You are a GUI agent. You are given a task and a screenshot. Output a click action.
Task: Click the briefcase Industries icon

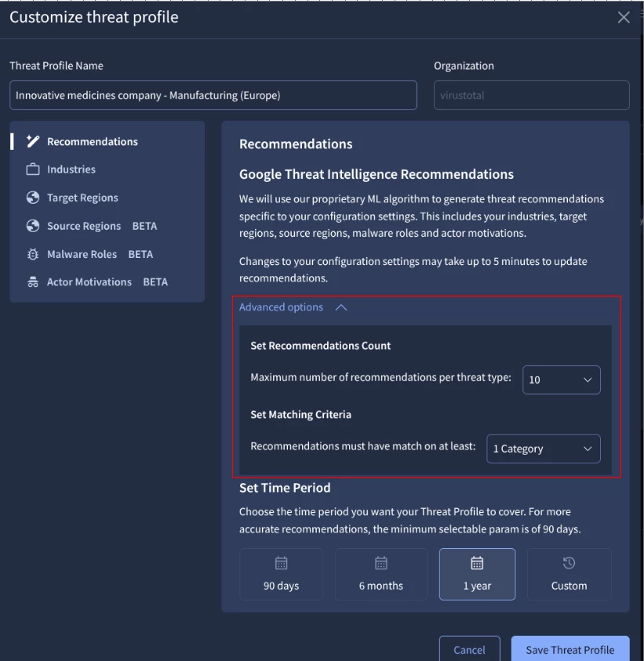tap(33, 169)
